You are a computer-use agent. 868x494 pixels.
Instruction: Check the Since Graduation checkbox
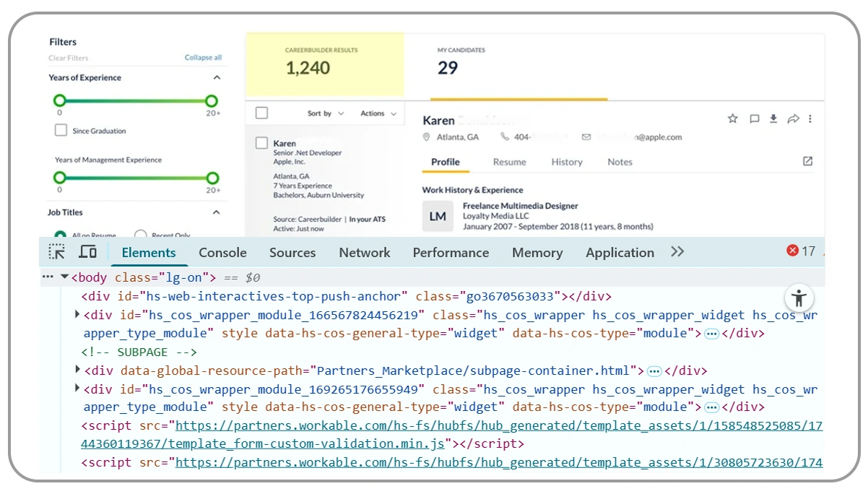tap(61, 131)
